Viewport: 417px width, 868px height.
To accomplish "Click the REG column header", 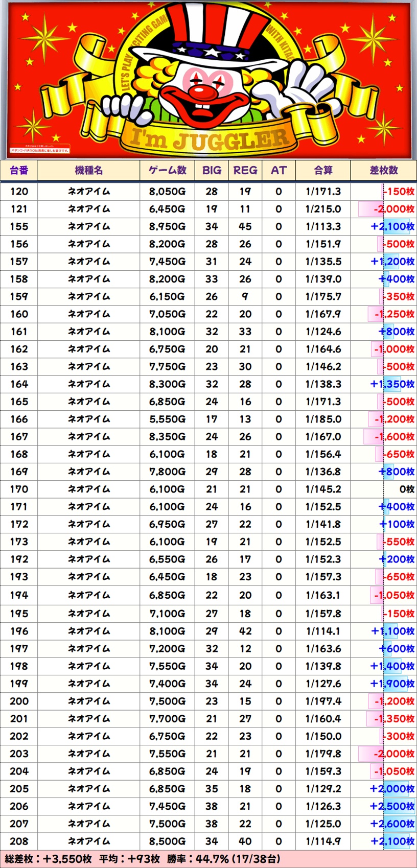I will 245,171.
